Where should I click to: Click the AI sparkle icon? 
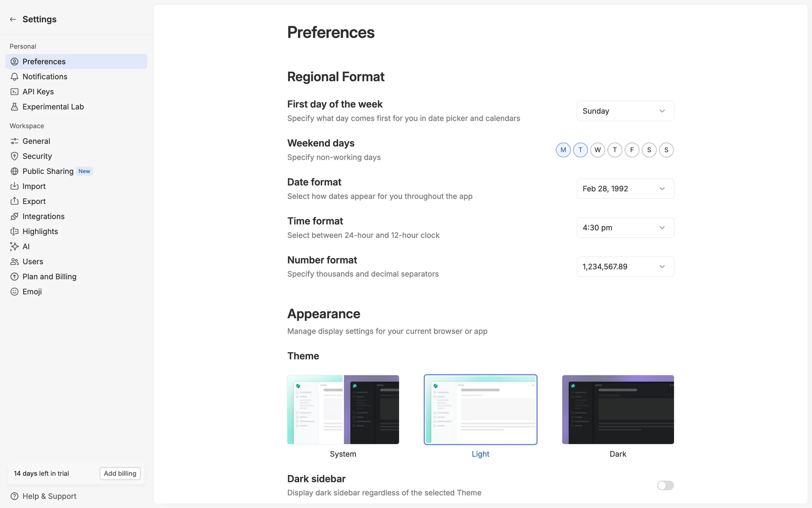pyautogui.click(x=14, y=246)
